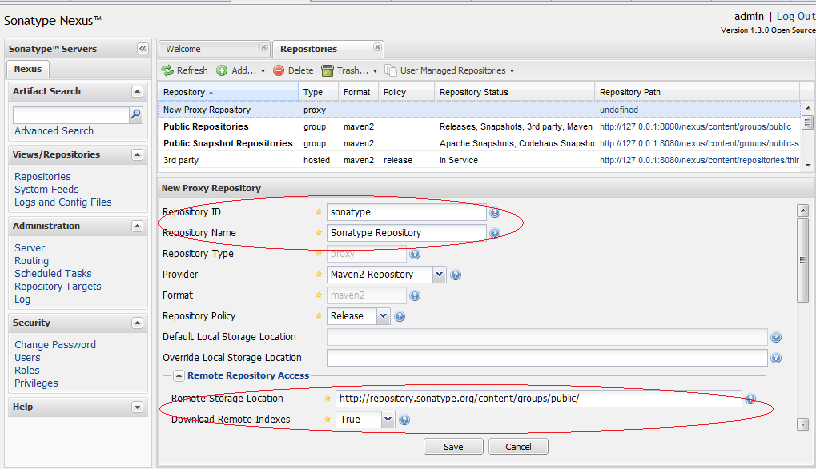The image size is (816, 469).
Task: Open the Server administration link
Action: [30, 248]
